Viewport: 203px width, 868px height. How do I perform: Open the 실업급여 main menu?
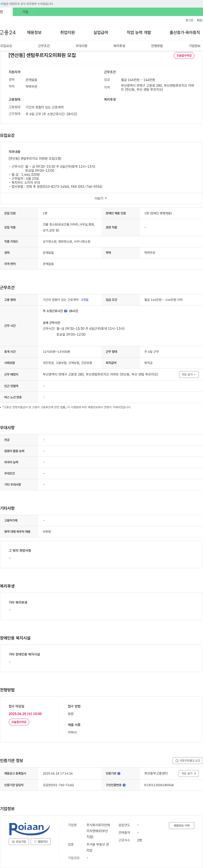point(101,32)
